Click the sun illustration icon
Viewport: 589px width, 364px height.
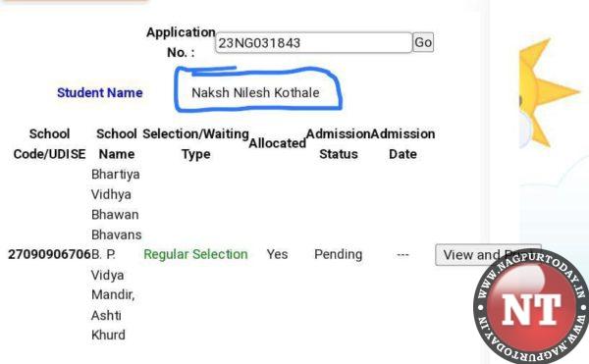point(548,93)
